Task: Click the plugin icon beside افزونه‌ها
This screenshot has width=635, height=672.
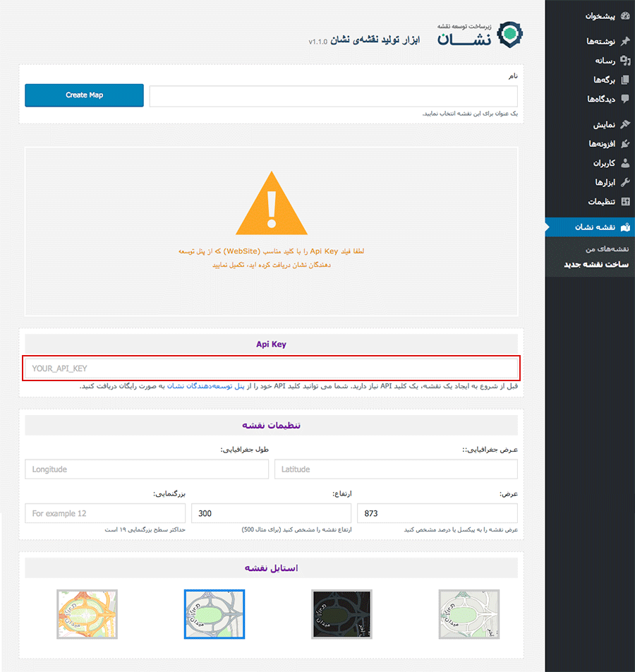Action: point(625,143)
